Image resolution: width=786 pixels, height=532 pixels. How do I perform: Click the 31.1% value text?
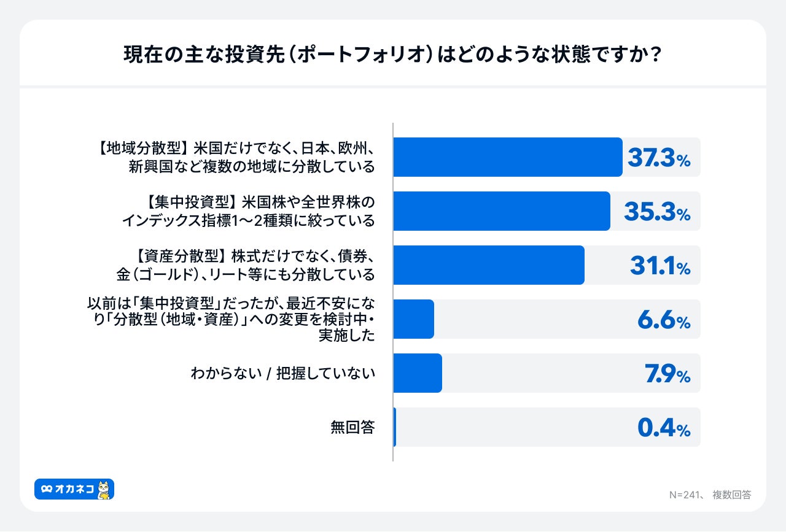(x=661, y=266)
